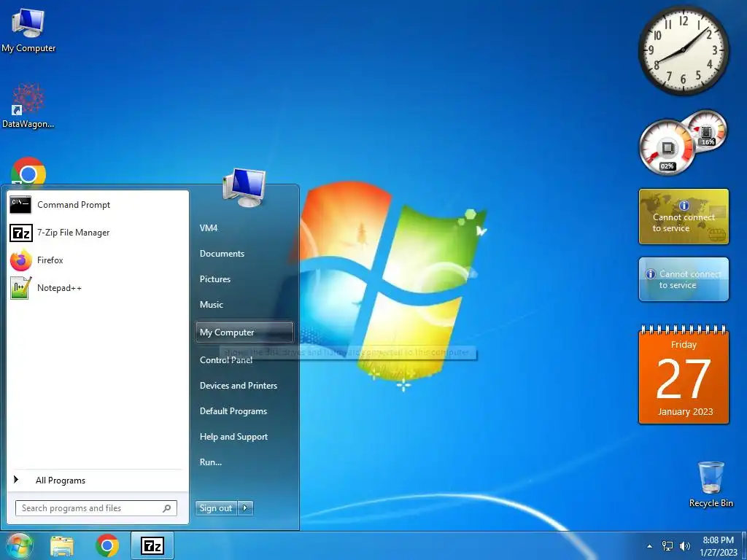747x560 pixels.
Task: Open the volume speaker tray icon
Action: pyautogui.click(x=684, y=546)
